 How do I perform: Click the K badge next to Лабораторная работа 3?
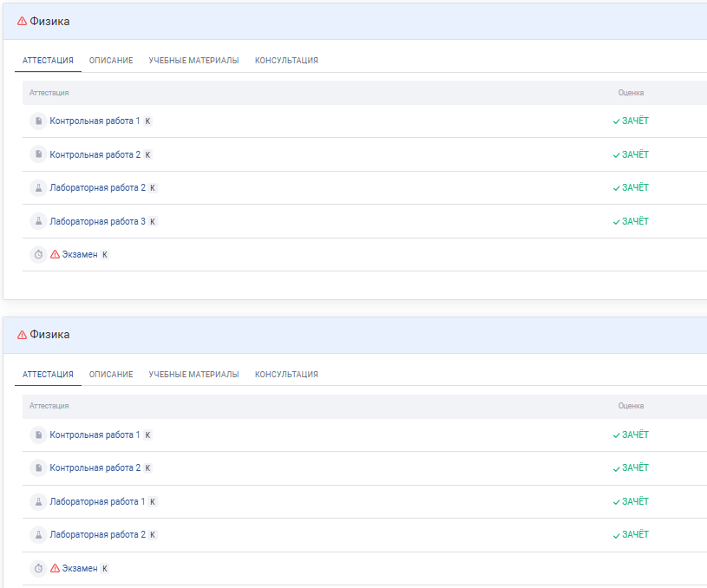153,221
